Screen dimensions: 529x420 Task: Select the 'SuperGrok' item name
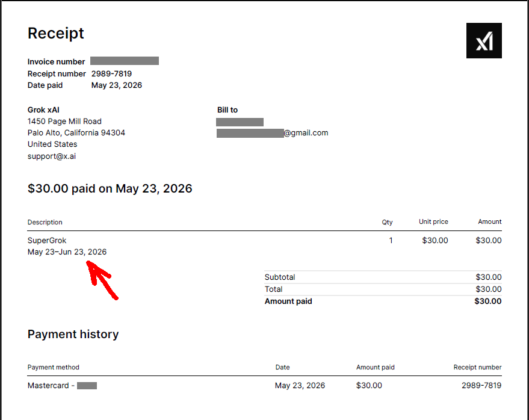click(47, 241)
